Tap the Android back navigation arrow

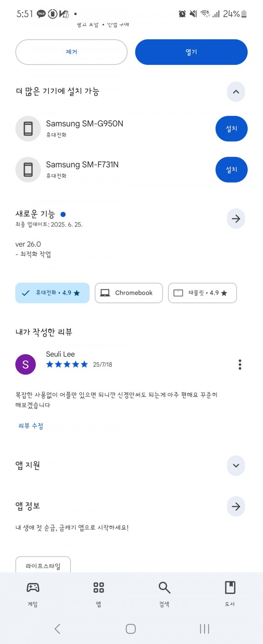coord(57,629)
